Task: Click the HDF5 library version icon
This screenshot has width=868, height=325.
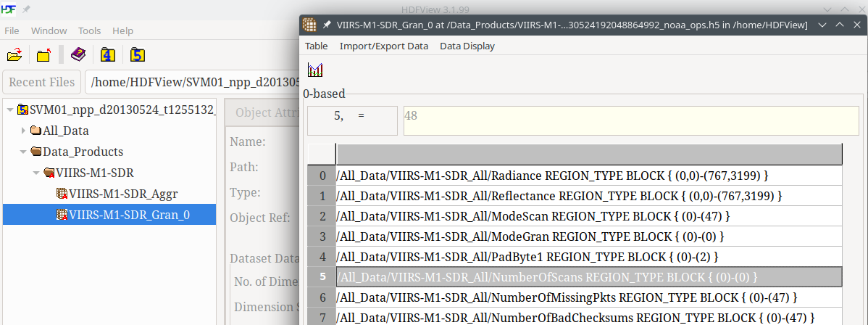Action: [x=138, y=55]
